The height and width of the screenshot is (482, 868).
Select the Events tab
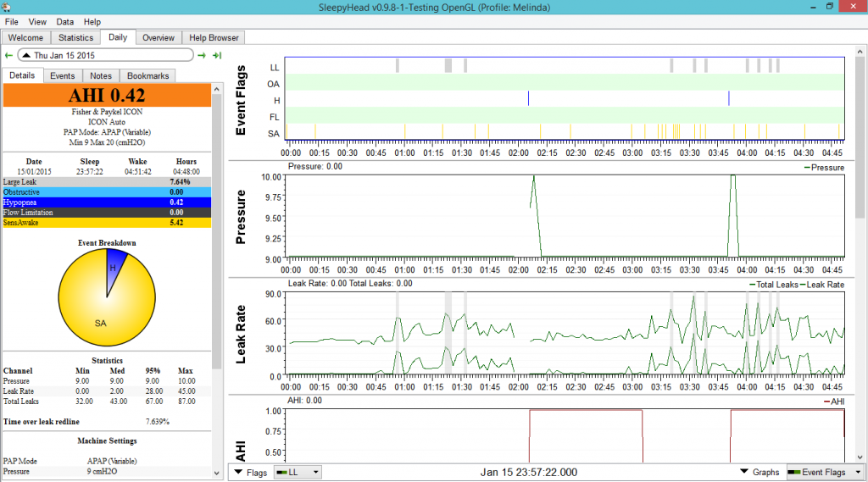coord(62,75)
